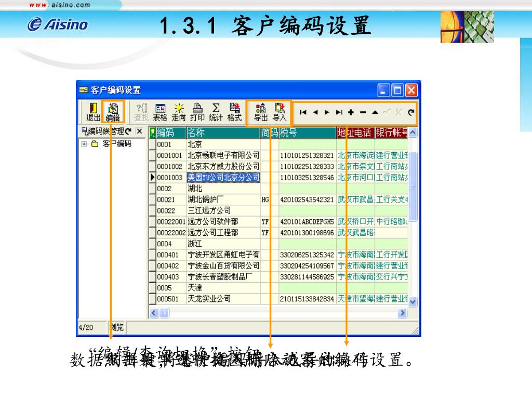Click the refresh data navigator button
The width and height of the screenshot is (532, 399).
coord(411,112)
